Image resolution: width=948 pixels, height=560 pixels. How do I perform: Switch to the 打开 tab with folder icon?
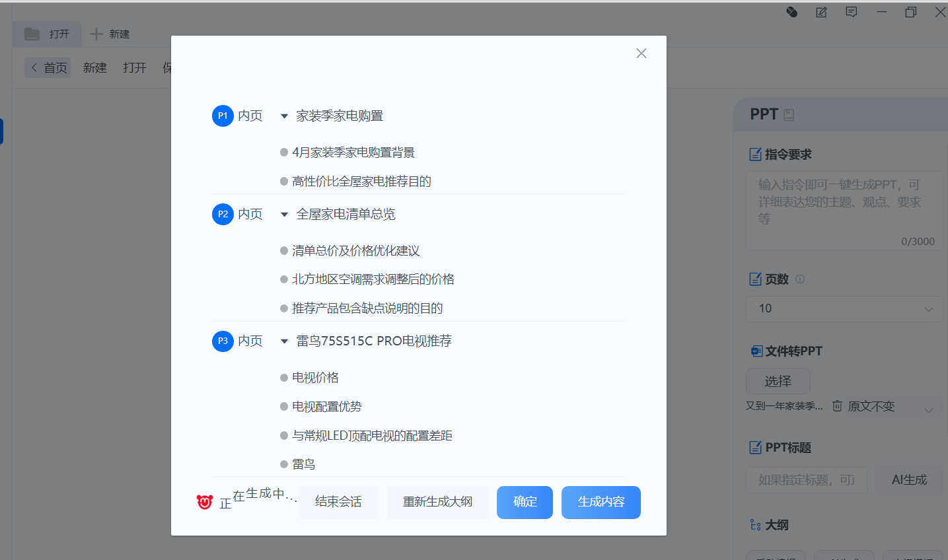(x=47, y=34)
